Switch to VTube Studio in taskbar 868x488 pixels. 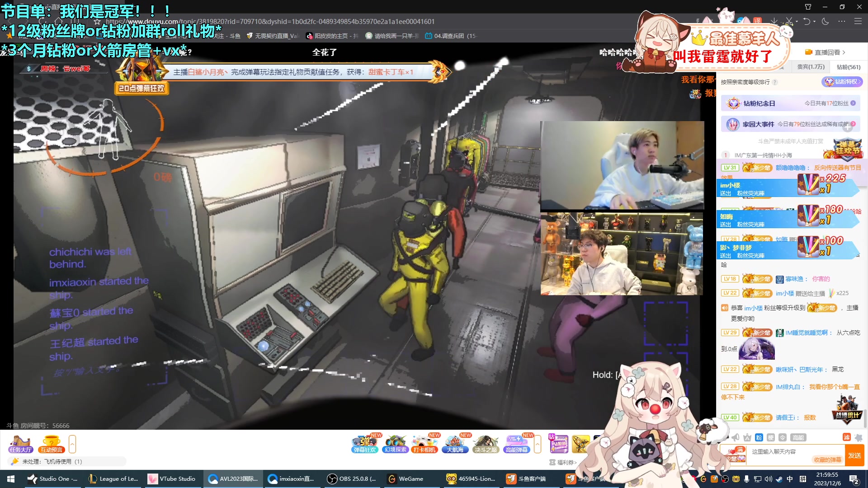(x=172, y=479)
